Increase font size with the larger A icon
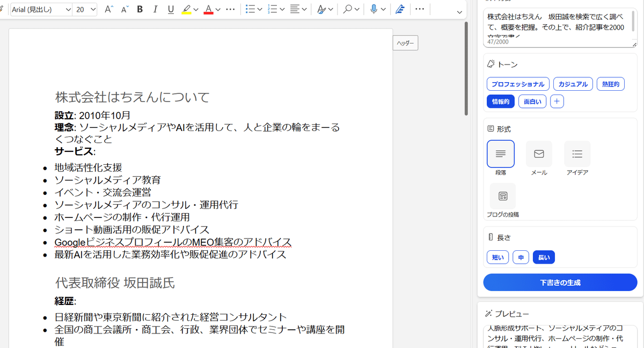 click(x=109, y=10)
